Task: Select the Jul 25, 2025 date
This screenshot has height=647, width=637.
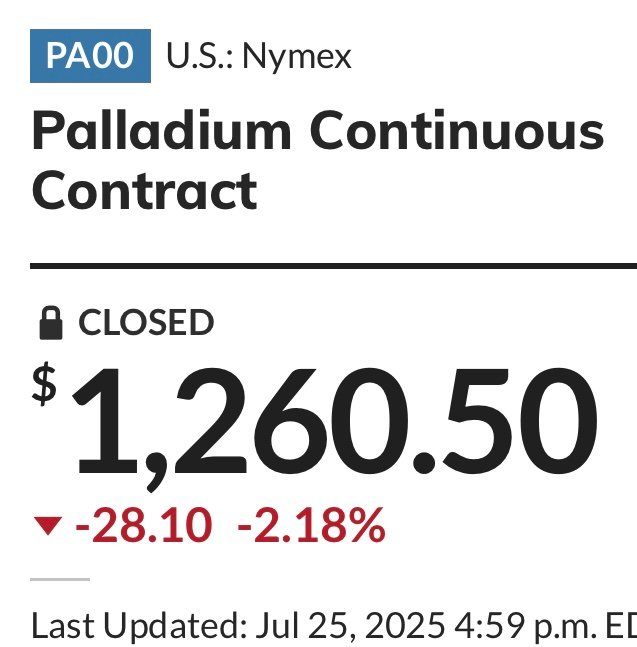Action: [351, 626]
